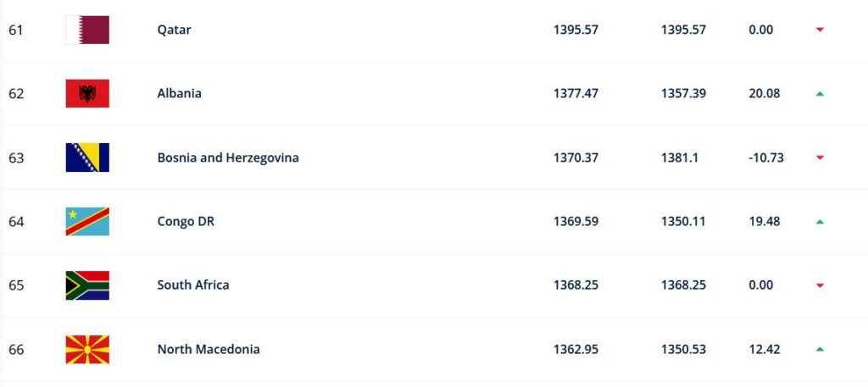Open the Congo DR team link
Image resolution: width=868 pixels, height=387 pixels.
pyautogui.click(x=186, y=222)
